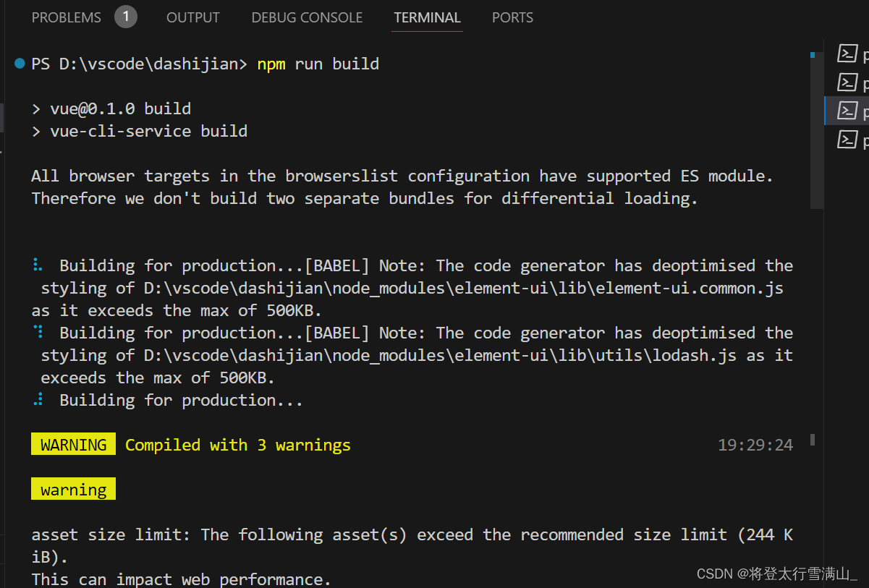Click the spinner icon before last Building line

point(38,400)
